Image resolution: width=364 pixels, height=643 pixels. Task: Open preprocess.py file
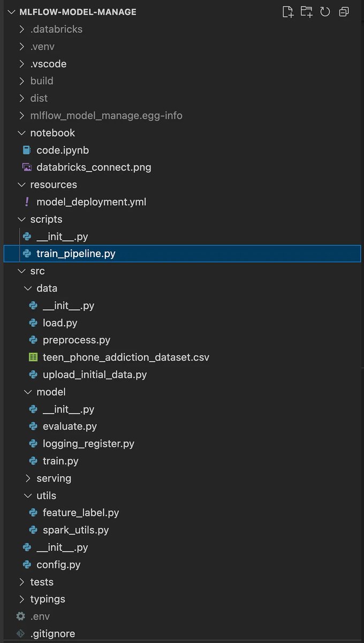77,340
